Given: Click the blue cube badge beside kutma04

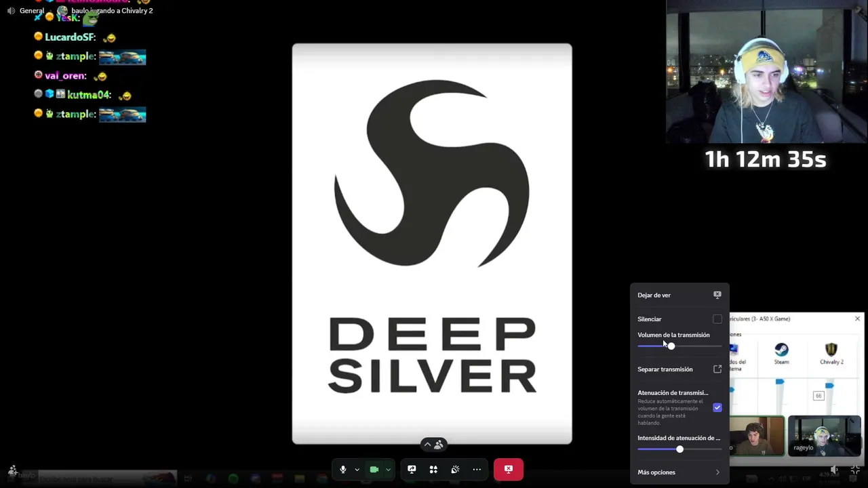Looking at the screenshot, I should click(50, 94).
